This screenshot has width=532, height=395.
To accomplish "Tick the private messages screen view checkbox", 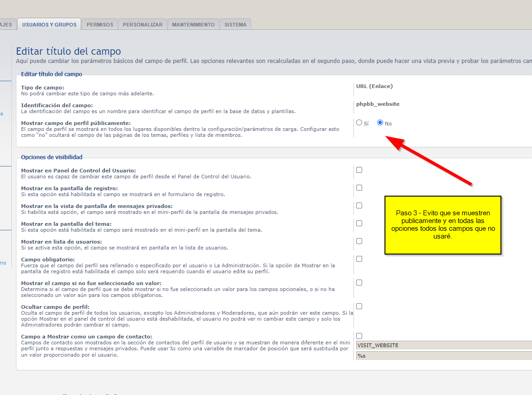I will tap(359, 206).
